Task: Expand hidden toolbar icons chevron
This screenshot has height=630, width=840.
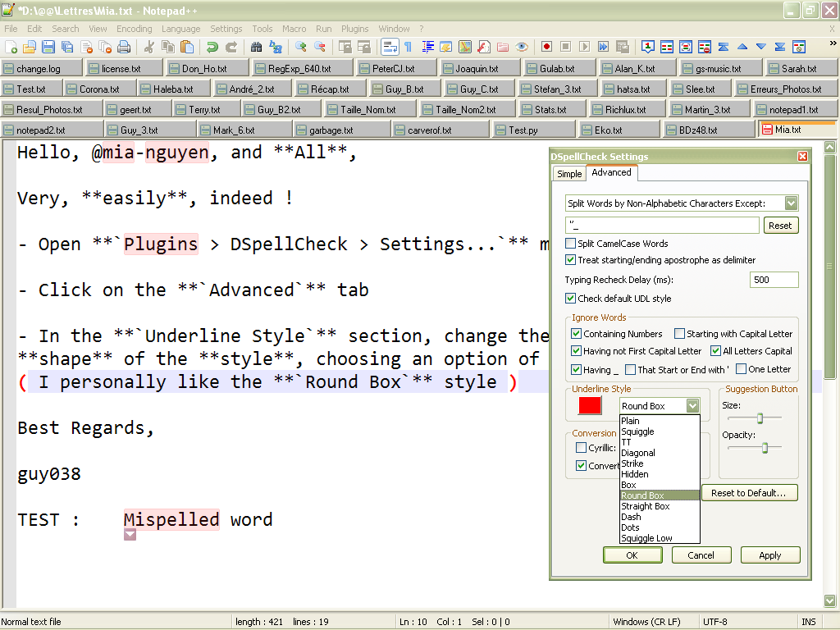Action: [x=833, y=43]
